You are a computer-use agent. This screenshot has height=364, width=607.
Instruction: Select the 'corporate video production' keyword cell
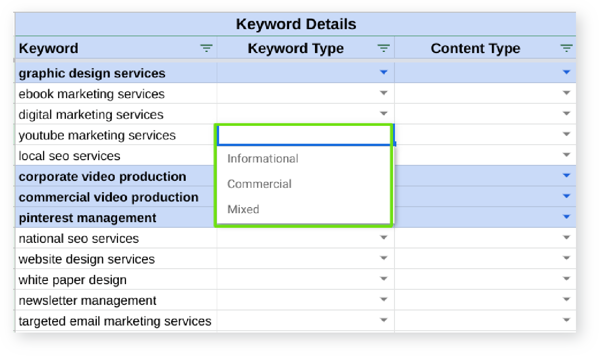click(x=102, y=177)
